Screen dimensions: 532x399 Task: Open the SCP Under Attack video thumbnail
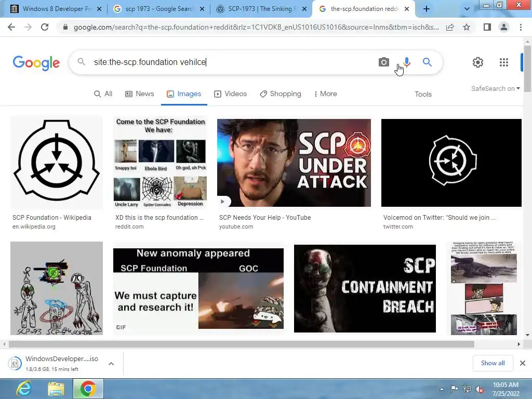(294, 163)
